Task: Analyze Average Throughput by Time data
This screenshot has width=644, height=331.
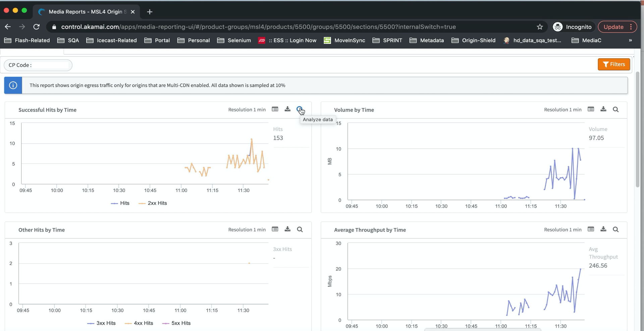Action: tap(615, 229)
